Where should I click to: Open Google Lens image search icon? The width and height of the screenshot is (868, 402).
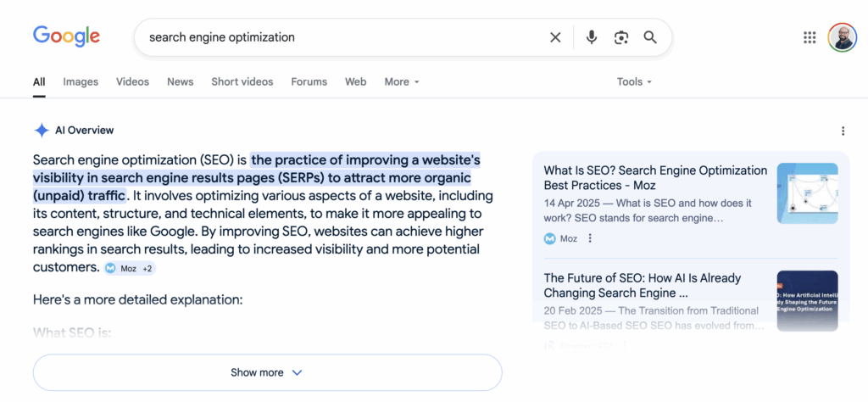(x=621, y=37)
